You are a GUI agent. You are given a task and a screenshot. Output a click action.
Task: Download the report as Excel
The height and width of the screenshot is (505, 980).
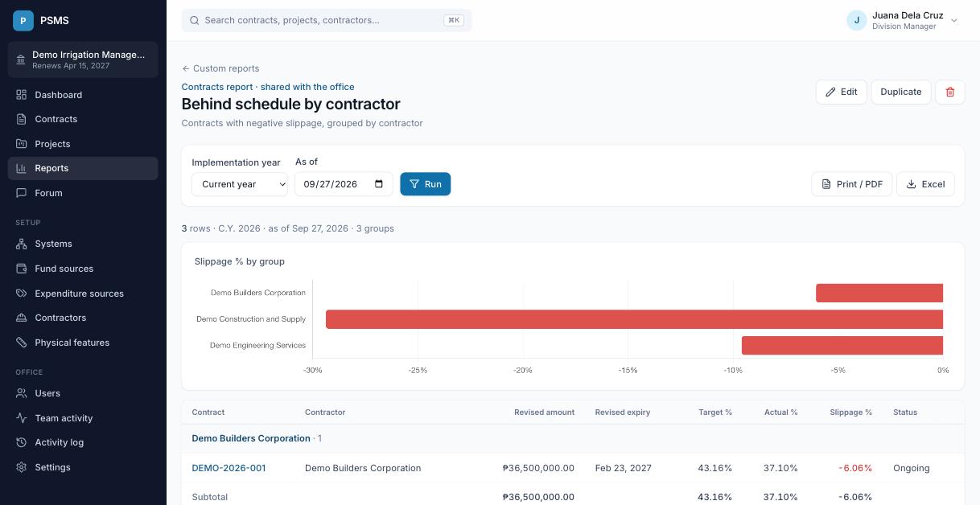pyautogui.click(x=925, y=184)
